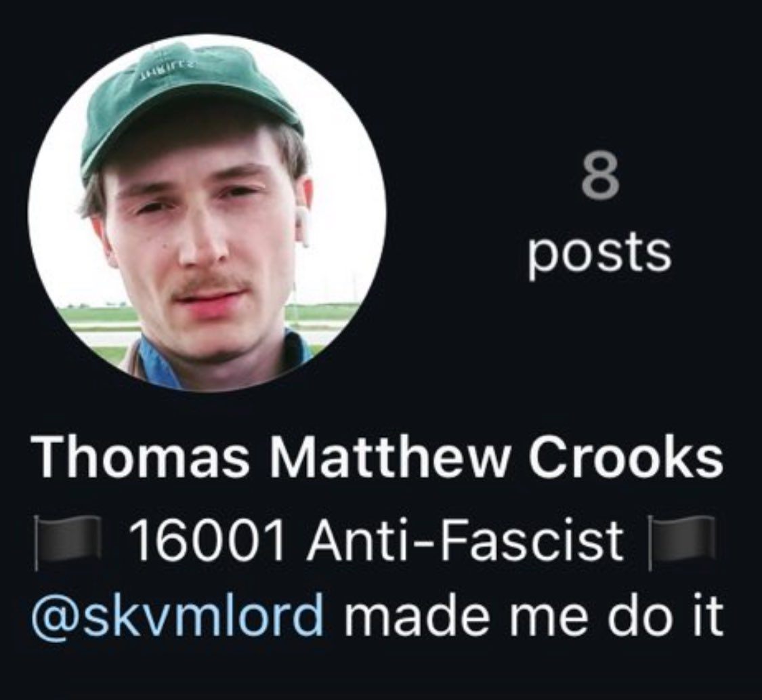Tap the "posts" label
Screen dimensions: 762x700
click(600, 253)
